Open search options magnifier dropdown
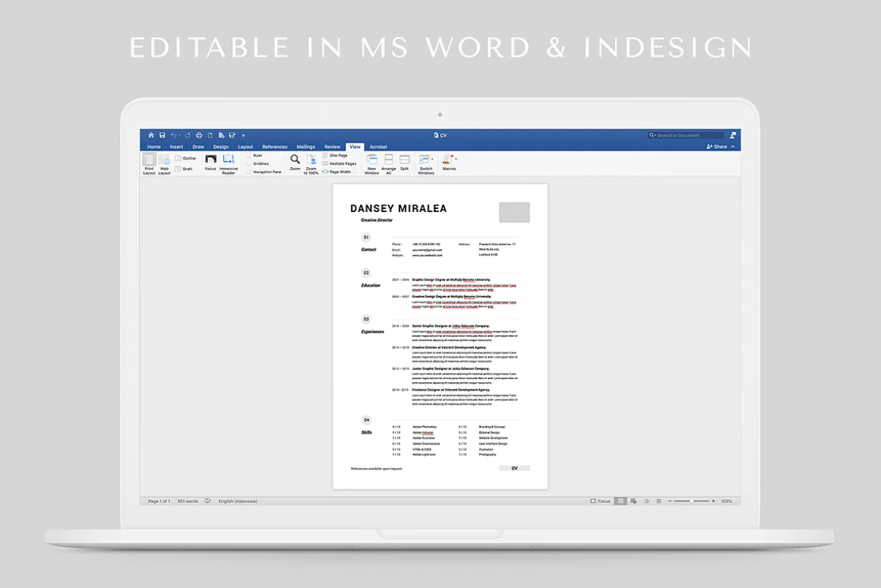This screenshot has height=588, width=881. tap(652, 135)
